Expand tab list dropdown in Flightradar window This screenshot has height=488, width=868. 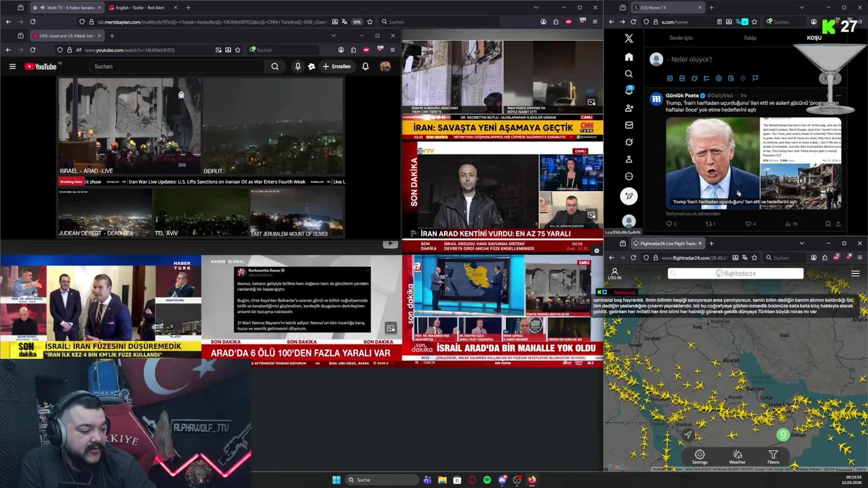[802, 243]
